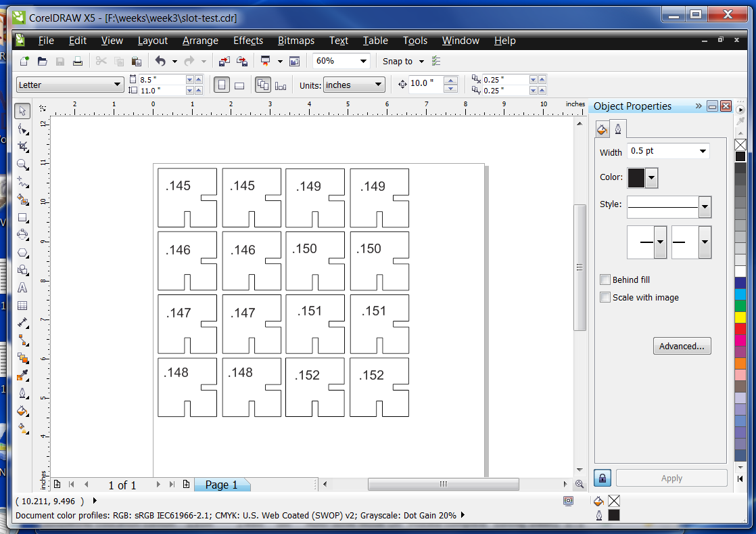Select the Crop tool
The image size is (756, 534).
coord(22,147)
